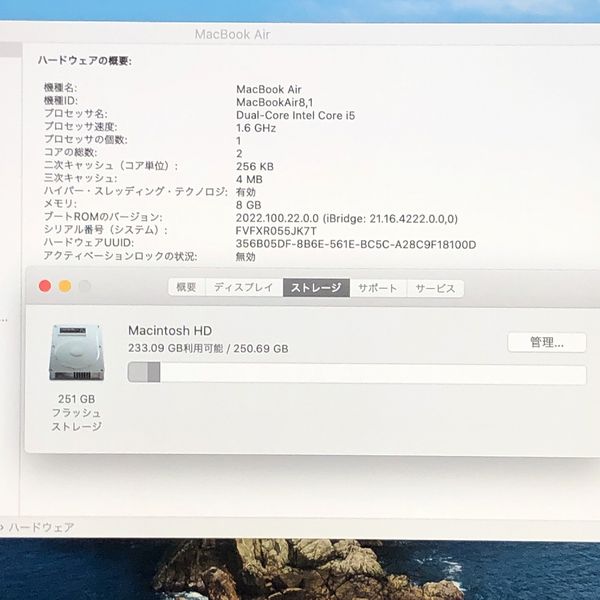Click the 233.09 GB利用可能 text
600x600 pixels.
[176, 348]
